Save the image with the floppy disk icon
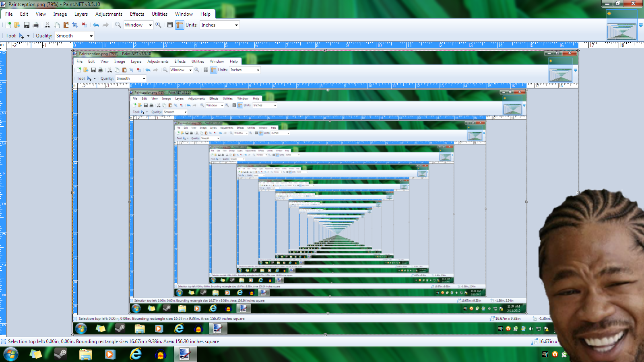Image resolution: width=644 pixels, height=362 pixels. 27,25
